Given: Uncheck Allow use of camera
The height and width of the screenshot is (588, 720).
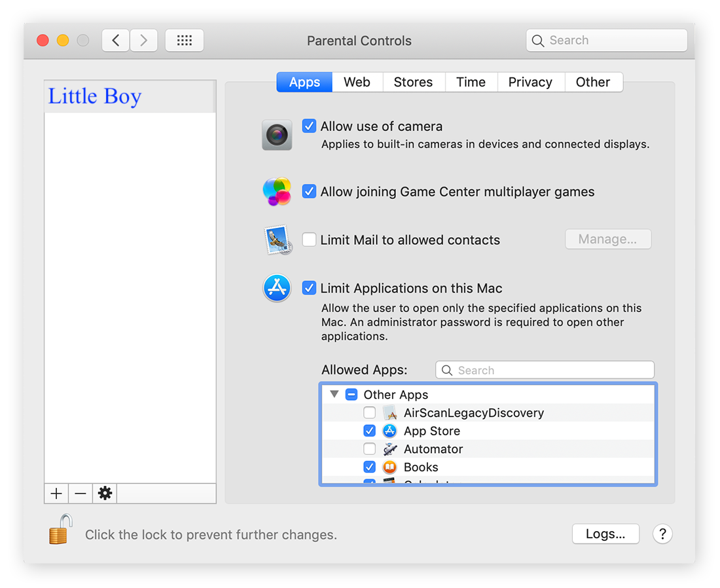Looking at the screenshot, I should 308,126.
